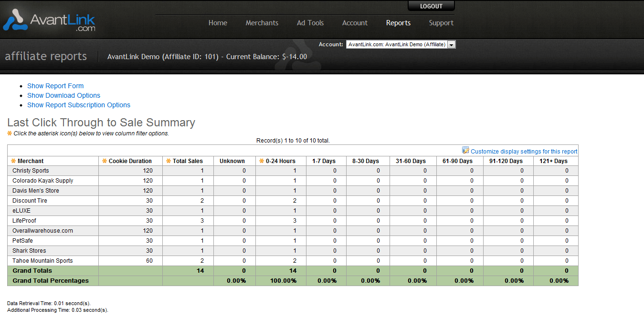Click the 0-24 Hours column header
Image resolution: width=644 pixels, height=318 pixels.
[x=281, y=161]
